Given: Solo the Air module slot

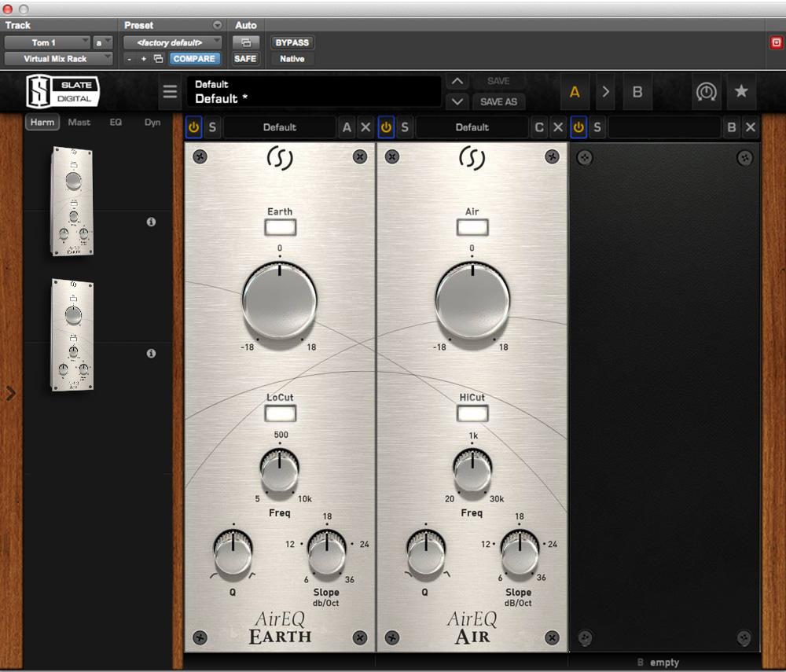Looking at the screenshot, I should pos(405,127).
